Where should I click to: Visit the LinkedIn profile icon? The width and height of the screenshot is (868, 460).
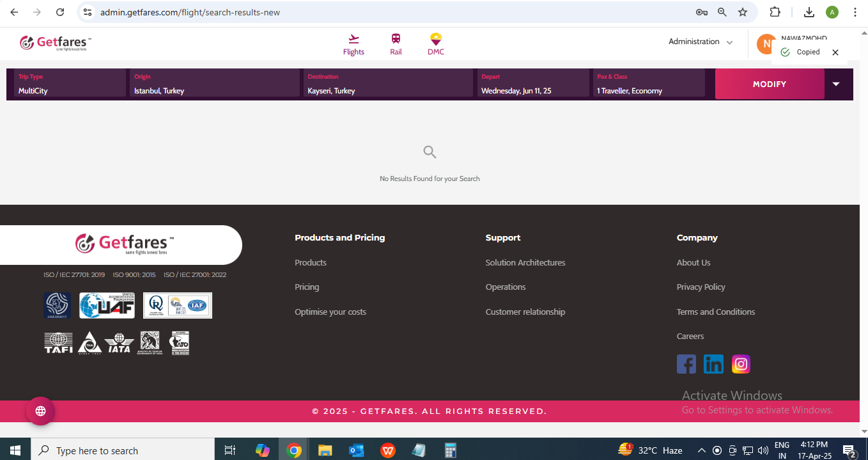tap(713, 364)
